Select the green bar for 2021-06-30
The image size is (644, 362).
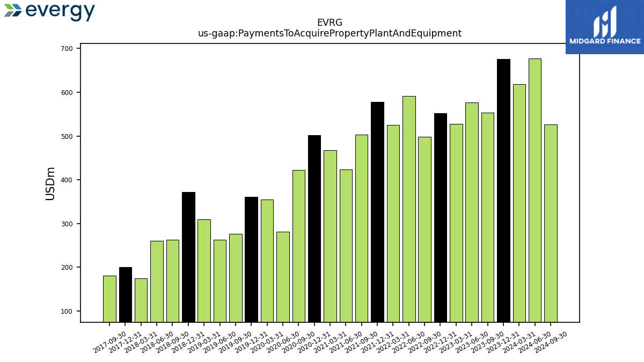(346, 246)
